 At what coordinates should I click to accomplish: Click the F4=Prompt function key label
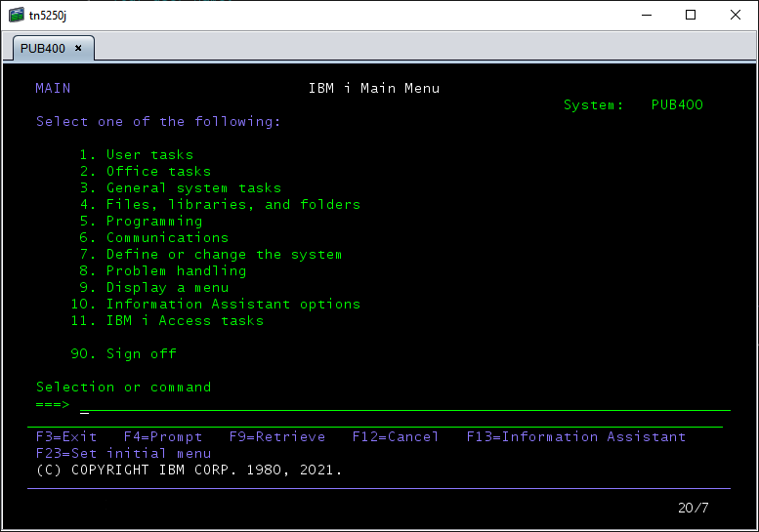click(x=163, y=436)
